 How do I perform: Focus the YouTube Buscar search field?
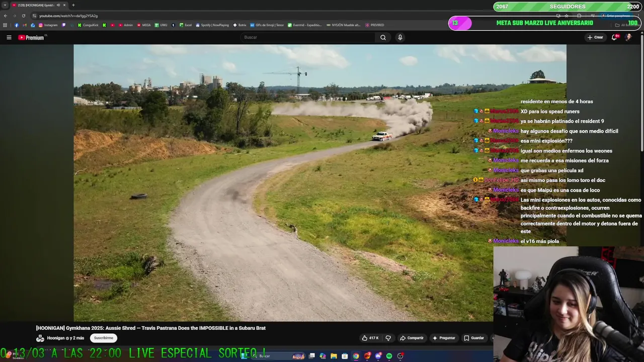click(308, 37)
